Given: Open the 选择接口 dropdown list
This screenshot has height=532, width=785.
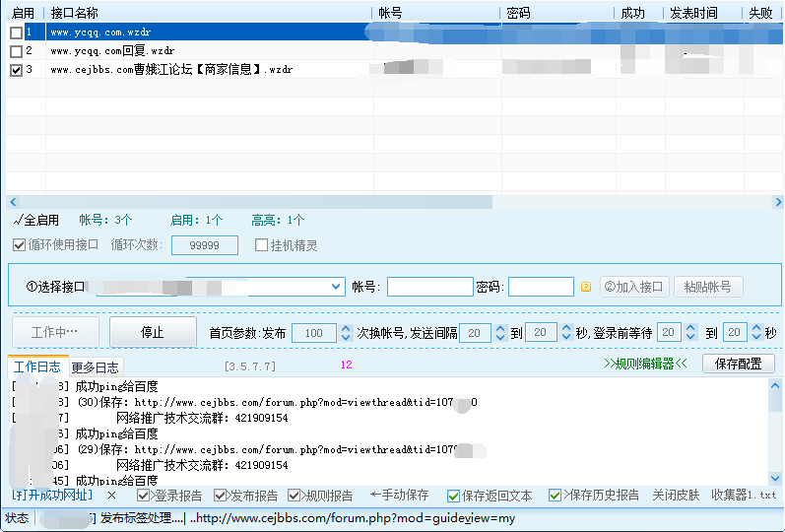Looking at the screenshot, I should click(x=336, y=287).
